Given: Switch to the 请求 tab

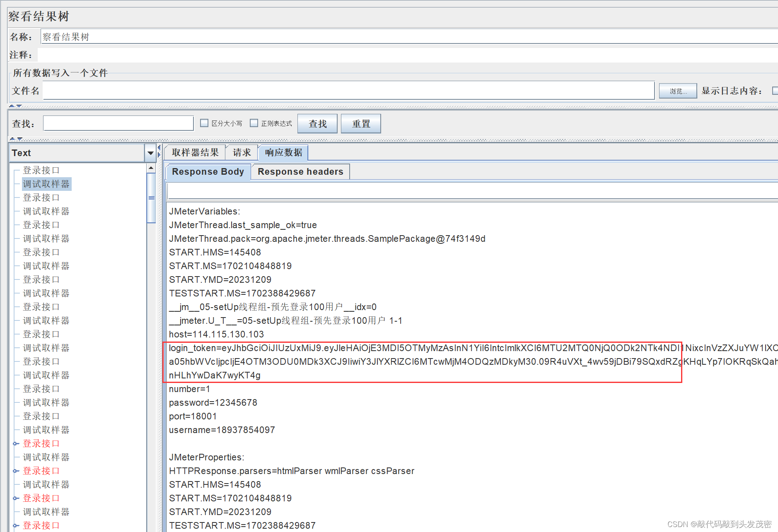Looking at the screenshot, I should point(242,152).
